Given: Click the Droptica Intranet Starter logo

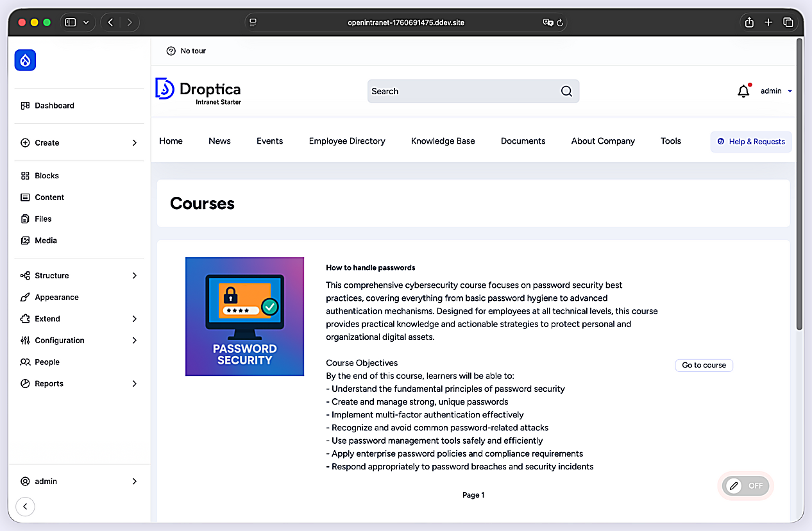Looking at the screenshot, I should pos(198,91).
